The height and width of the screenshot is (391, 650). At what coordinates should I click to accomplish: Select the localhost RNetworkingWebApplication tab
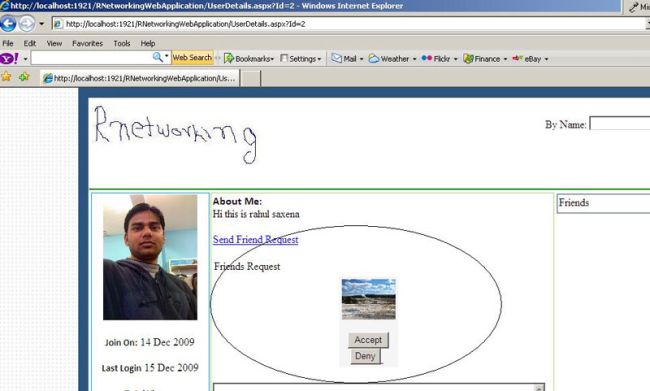pyautogui.click(x=140, y=78)
